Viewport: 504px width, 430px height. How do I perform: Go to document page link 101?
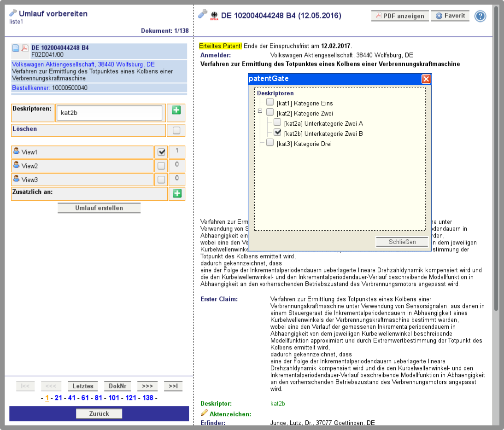(114, 398)
